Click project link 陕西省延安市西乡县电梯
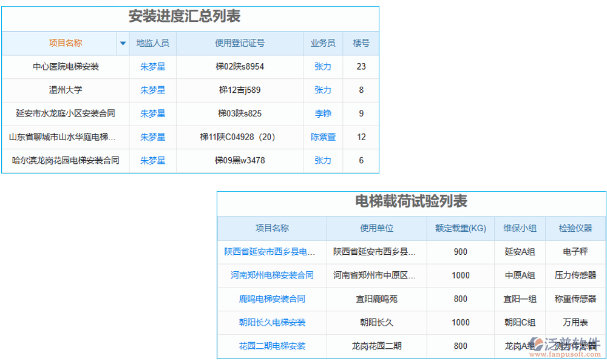Image resolution: width=607 pixels, height=364 pixels. point(270,252)
